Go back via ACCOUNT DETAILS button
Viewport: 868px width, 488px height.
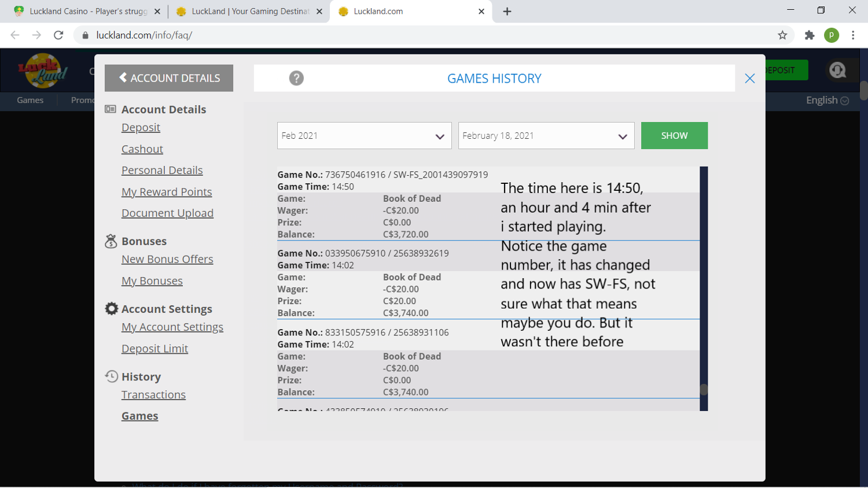[x=169, y=78]
